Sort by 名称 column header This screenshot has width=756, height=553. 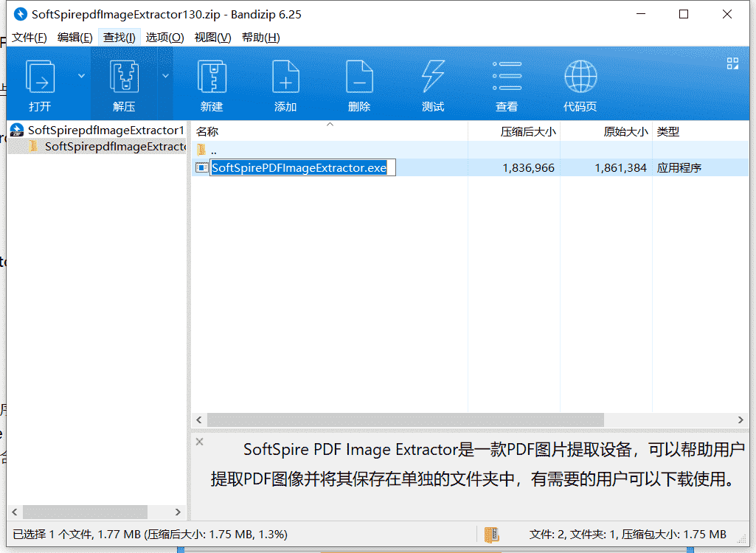coord(329,131)
